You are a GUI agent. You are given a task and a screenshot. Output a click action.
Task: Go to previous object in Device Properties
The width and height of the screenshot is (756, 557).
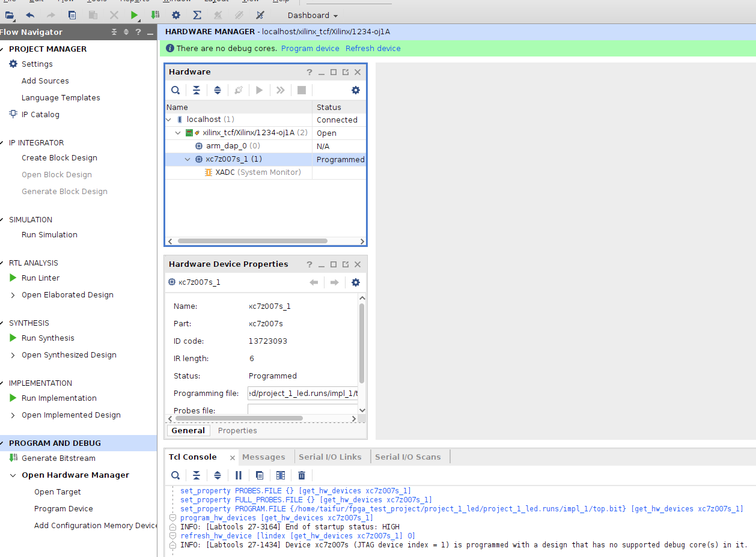click(x=314, y=282)
